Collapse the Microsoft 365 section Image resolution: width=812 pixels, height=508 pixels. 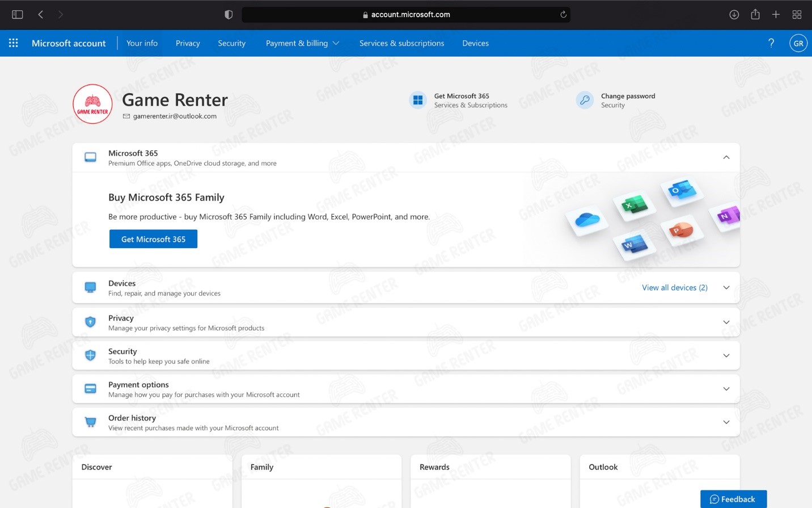tap(726, 157)
